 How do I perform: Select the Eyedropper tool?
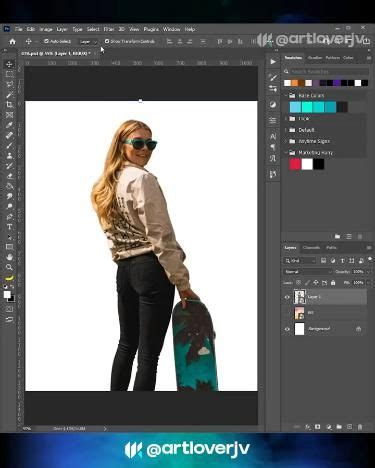pyautogui.click(x=9, y=125)
